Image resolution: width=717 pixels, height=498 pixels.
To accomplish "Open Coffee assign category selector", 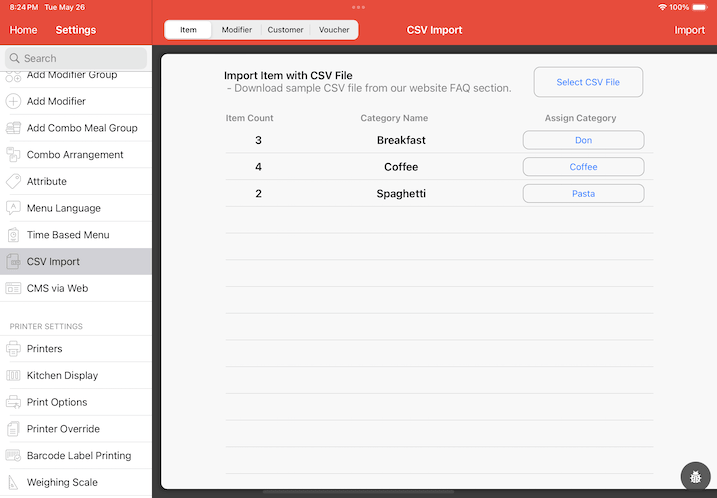I will click(x=583, y=167).
